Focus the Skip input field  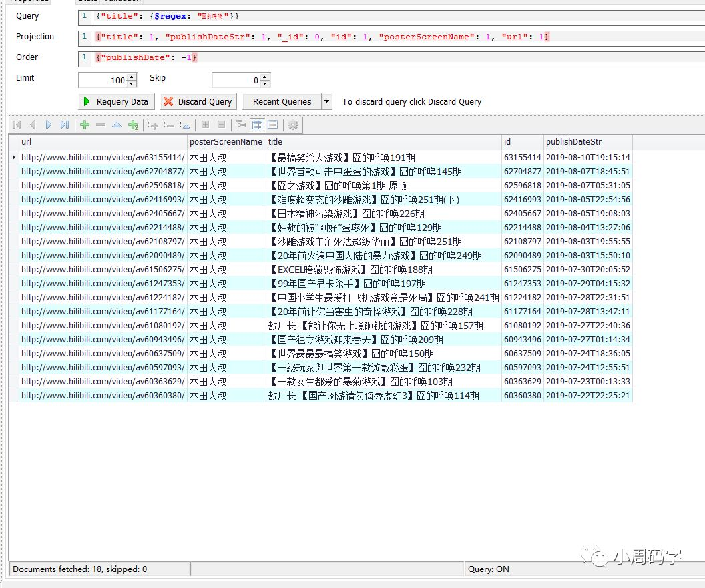[236, 81]
